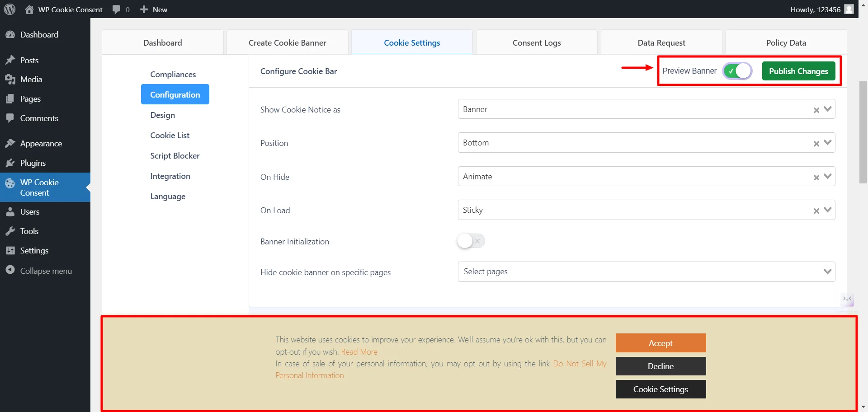Switch to the Consent Logs tab
This screenshot has height=412, width=868.
536,42
